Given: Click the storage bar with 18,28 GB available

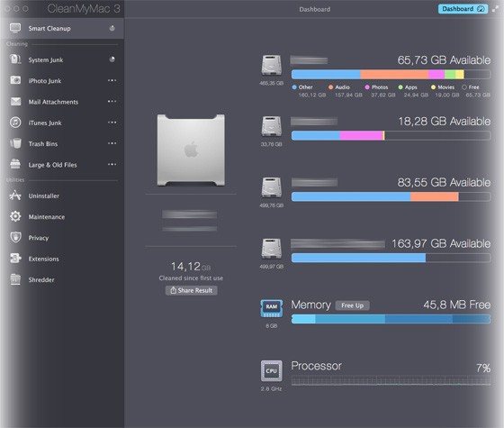Looking at the screenshot, I should [x=391, y=135].
